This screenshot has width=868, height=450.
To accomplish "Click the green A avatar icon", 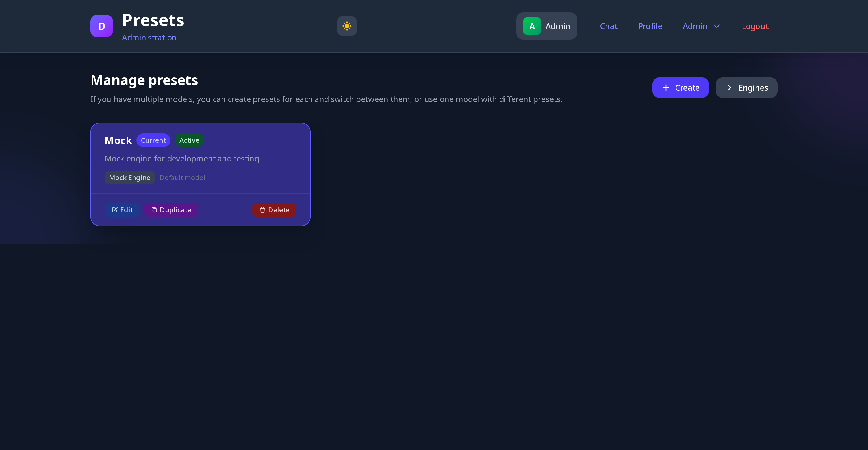I will pyautogui.click(x=532, y=26).
